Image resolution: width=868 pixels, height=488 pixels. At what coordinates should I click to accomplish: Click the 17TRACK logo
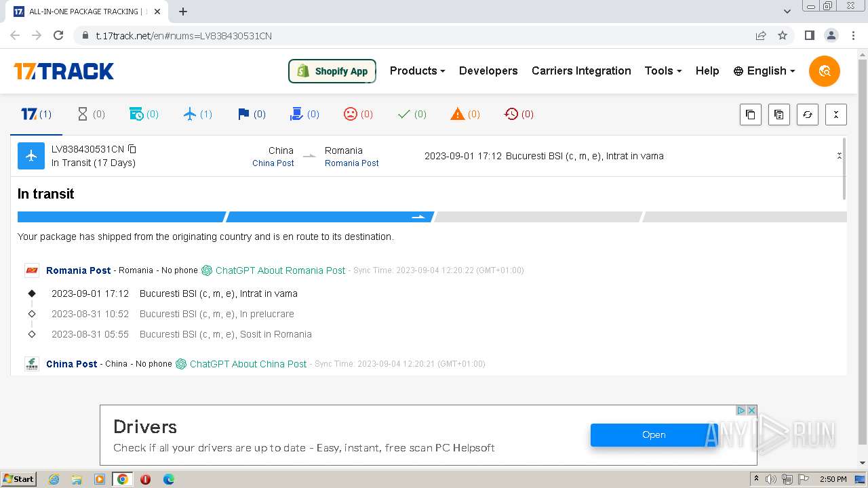[64, 71]
